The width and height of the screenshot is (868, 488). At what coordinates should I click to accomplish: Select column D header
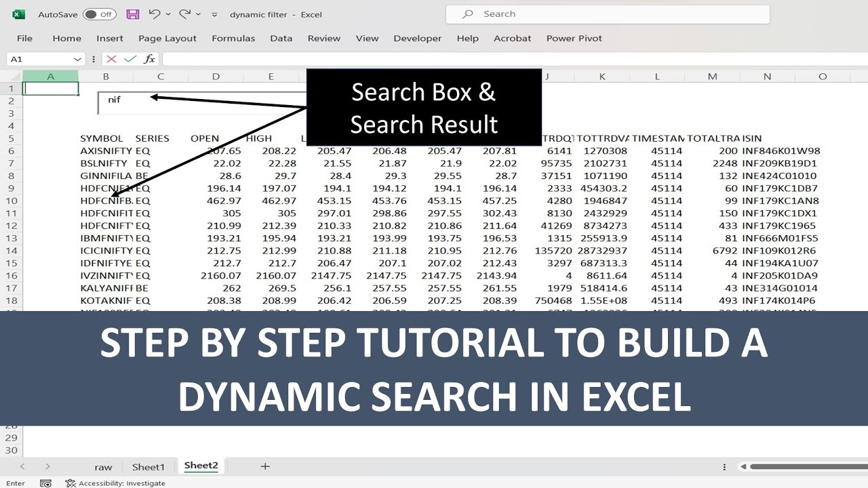pos(216,77)
